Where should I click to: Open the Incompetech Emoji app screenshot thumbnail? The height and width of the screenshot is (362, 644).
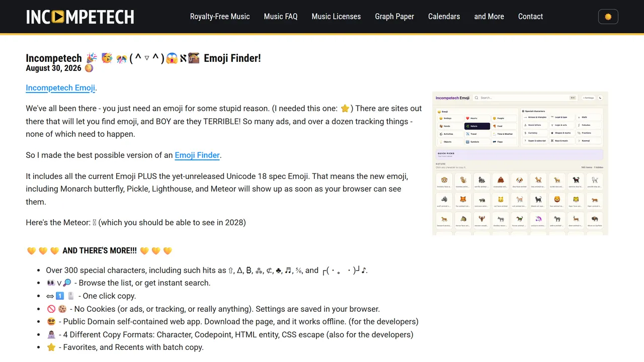tap(520, 163)
